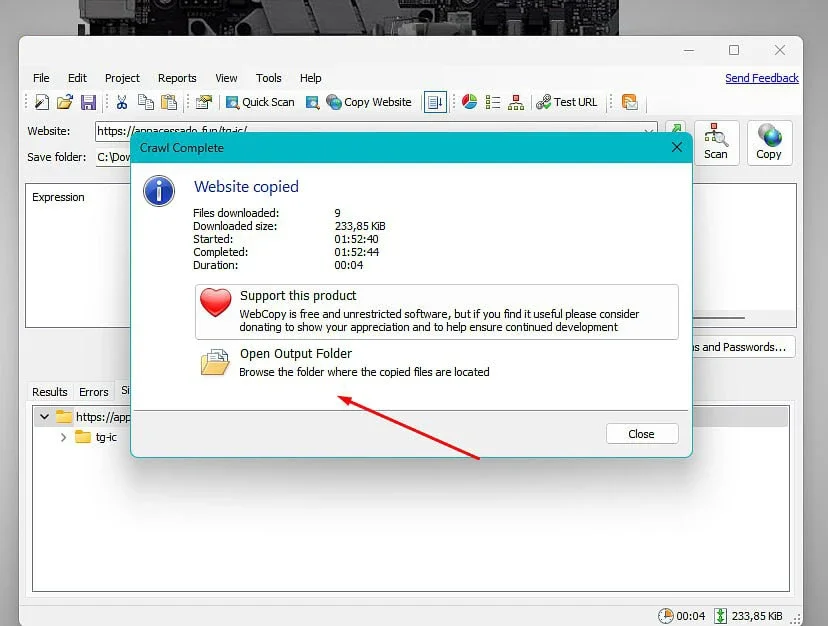This screenshot has height=626, width=828.
Task: Click the 00:04 status bar time
Action: click(691, 616)
